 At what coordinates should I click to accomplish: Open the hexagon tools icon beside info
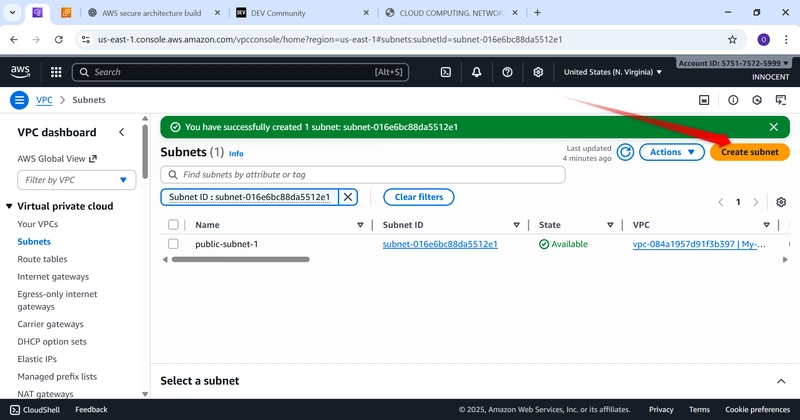tap(757, 100)
